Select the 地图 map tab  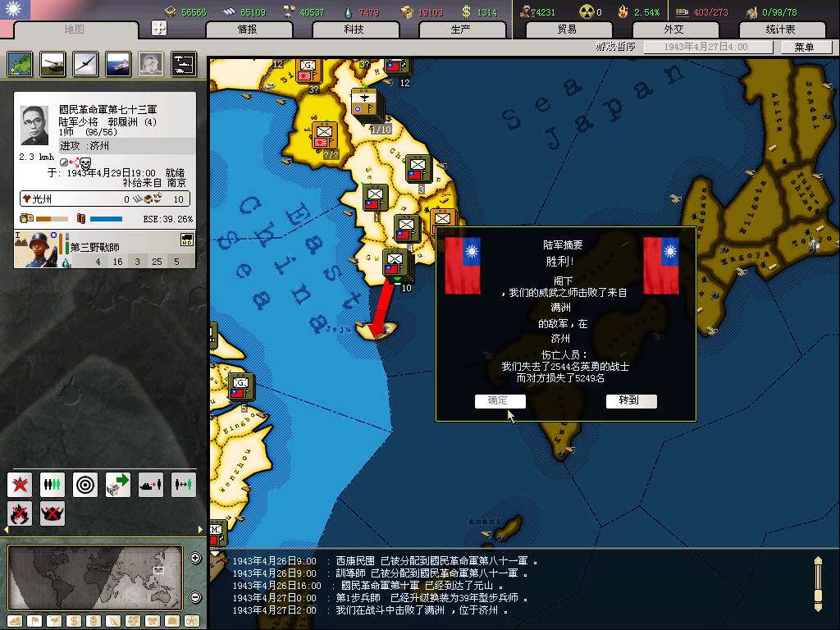(75, 30)
